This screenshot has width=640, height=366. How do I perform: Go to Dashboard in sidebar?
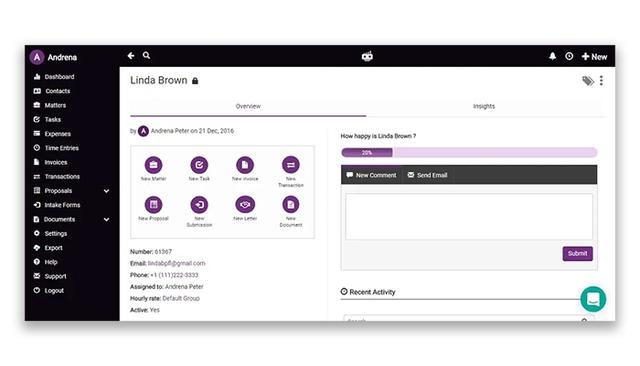(59, 77)
